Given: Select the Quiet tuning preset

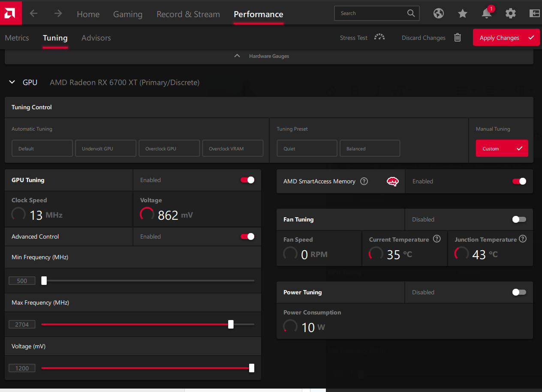Looking at the screenshot, I should 307,148.
